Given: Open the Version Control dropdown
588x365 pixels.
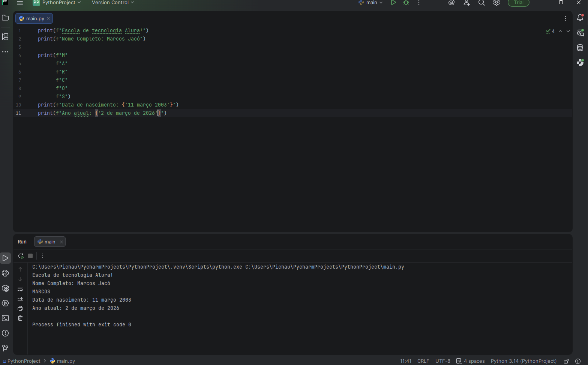Looking at the screenshot, I should (x=112, y=3).
